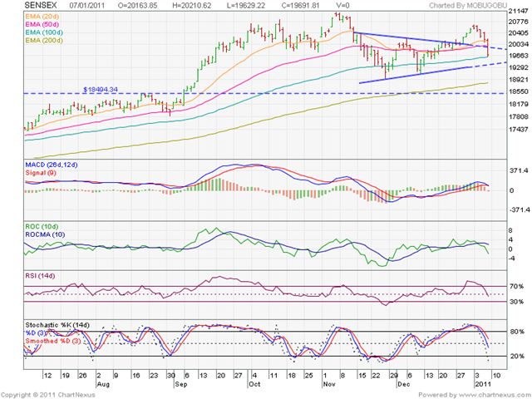This screenshot has height=399, width=532.
Task: Click the volume value V=0
Action: pyautogui.click(x=342, y=6)
